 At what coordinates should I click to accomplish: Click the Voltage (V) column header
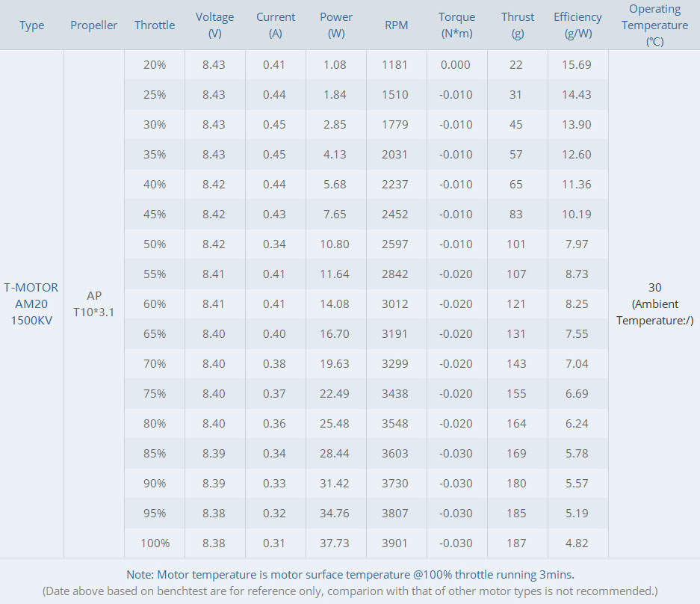click(x=214, y=25)
